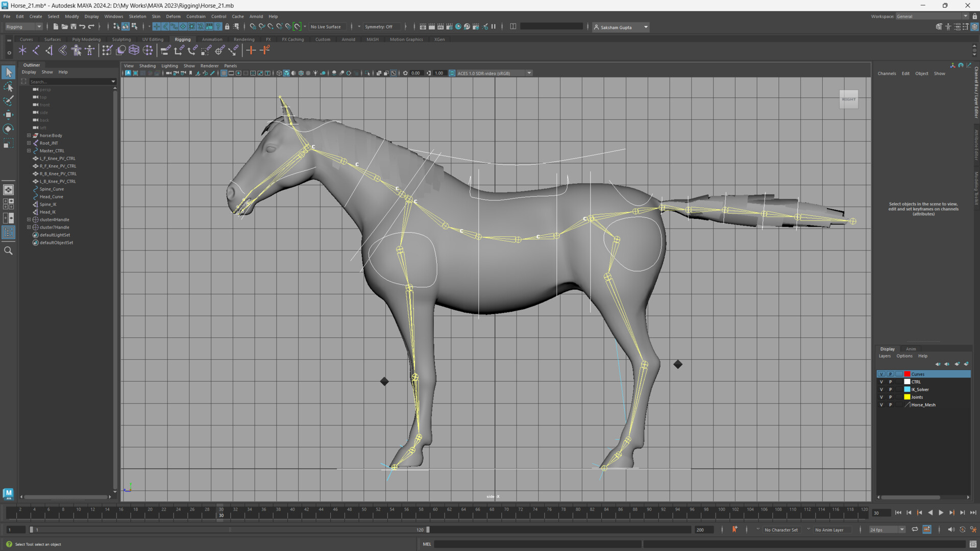Open the ACES 1.0 SDR-video color dropdown
Screen dimensions: 980x551
[x=529, y=73]
